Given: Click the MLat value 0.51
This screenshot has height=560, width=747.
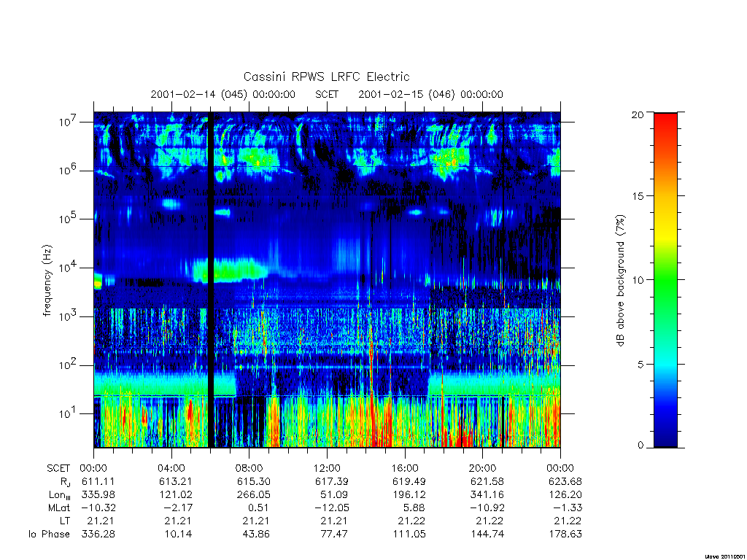Looking at the screenshot, I should (x=258, y=508).
